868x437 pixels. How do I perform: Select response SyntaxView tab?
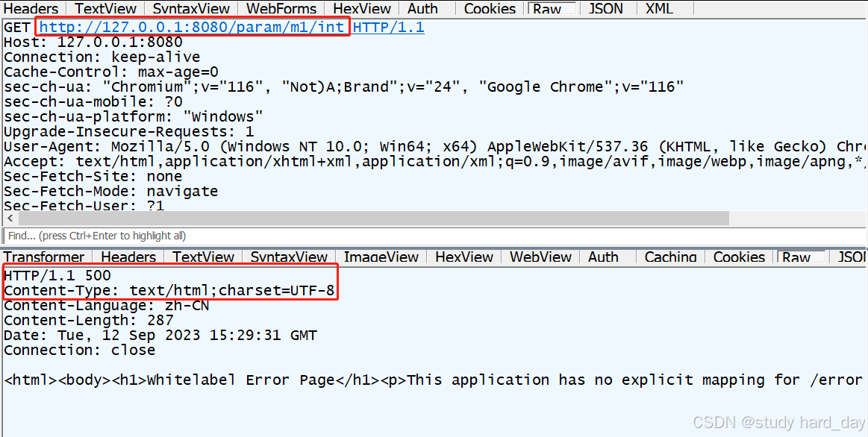click(x=289, y=257)
